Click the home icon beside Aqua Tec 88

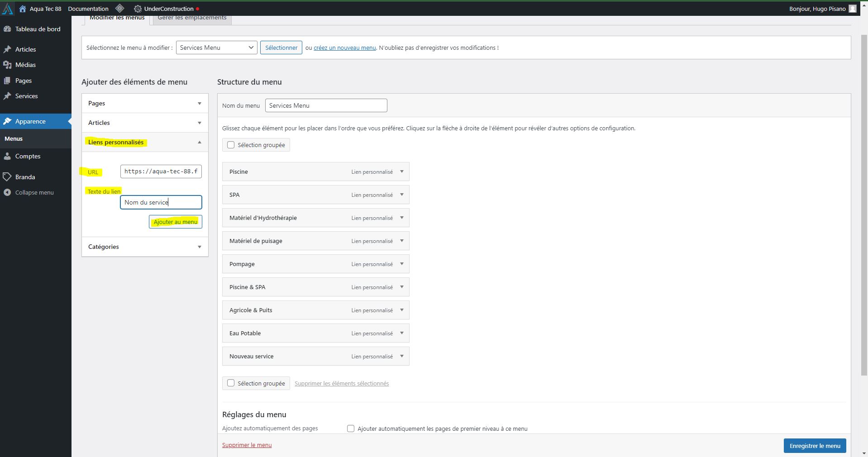coord(22,9)
